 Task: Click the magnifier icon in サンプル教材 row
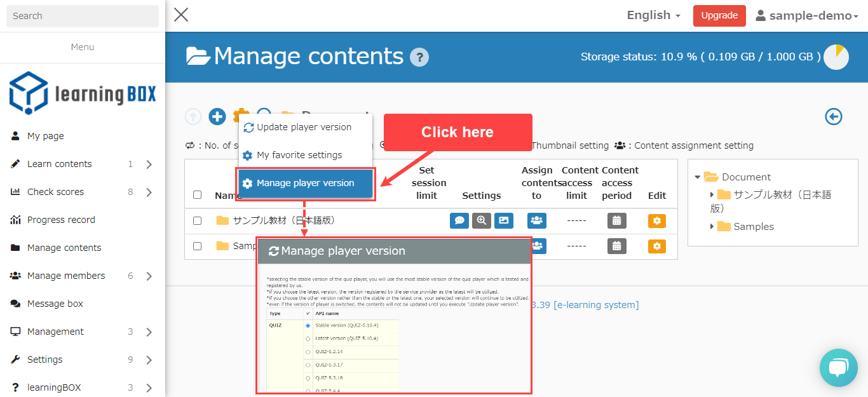coord(482,220)
